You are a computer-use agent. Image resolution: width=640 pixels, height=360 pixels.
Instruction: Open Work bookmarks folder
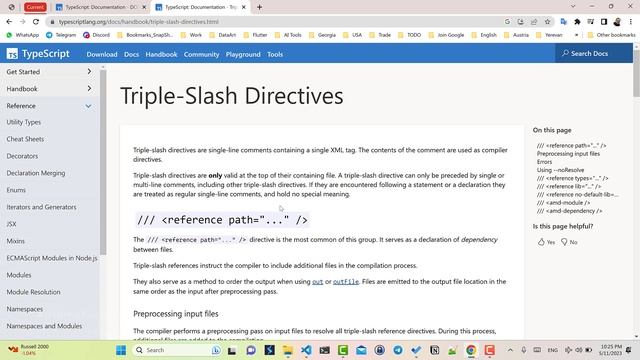(x=191, y=35)
